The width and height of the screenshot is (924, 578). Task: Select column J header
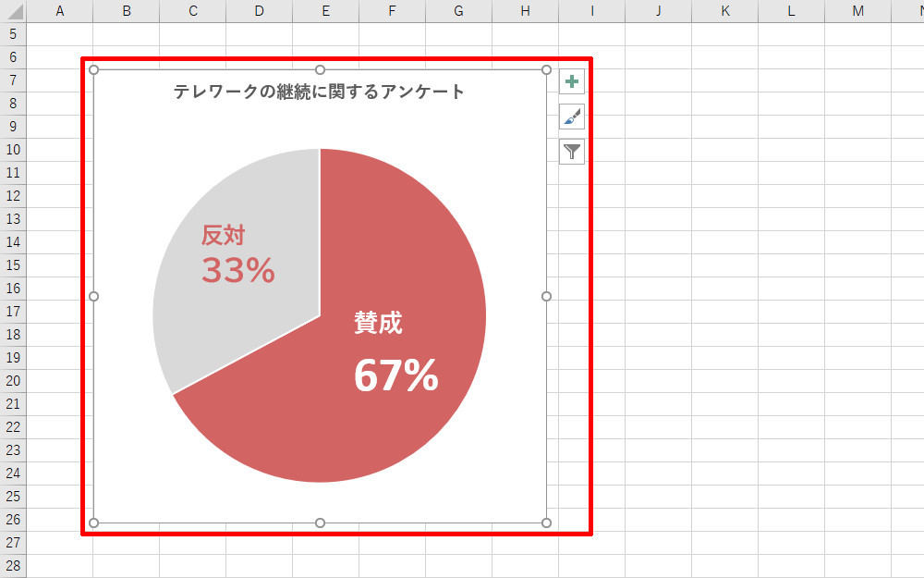[659, 11]
